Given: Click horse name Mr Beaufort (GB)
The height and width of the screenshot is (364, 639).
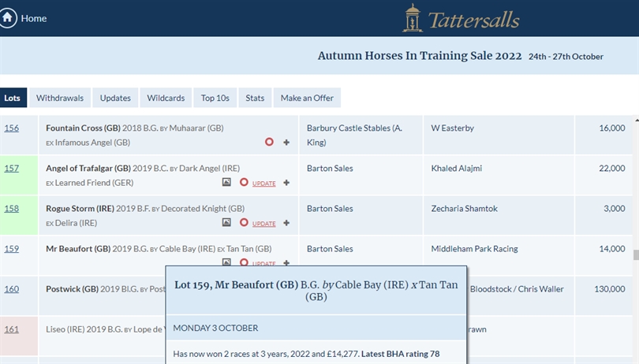Looking at the screenshot, I should pos(78,249).
